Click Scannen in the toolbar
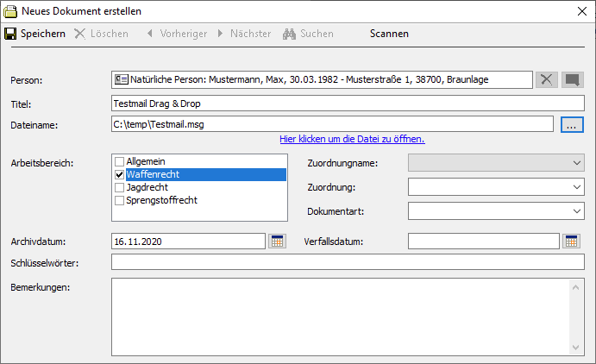Image resolution: width=596 pixels, height=364 pixels. click(x=389, y=34)
